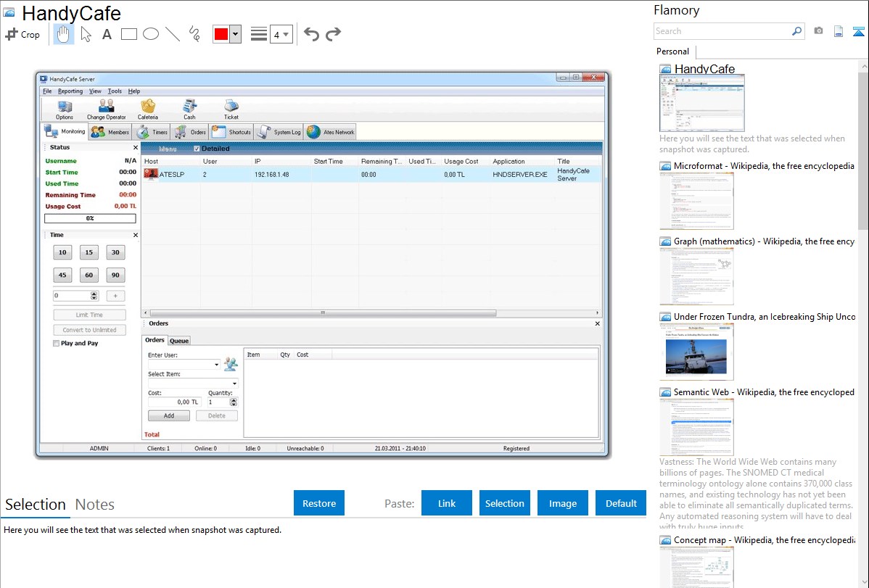Screen dimensions: 869x588
Task: Open the line width dropdown showing 4
Action: point(281,34)
